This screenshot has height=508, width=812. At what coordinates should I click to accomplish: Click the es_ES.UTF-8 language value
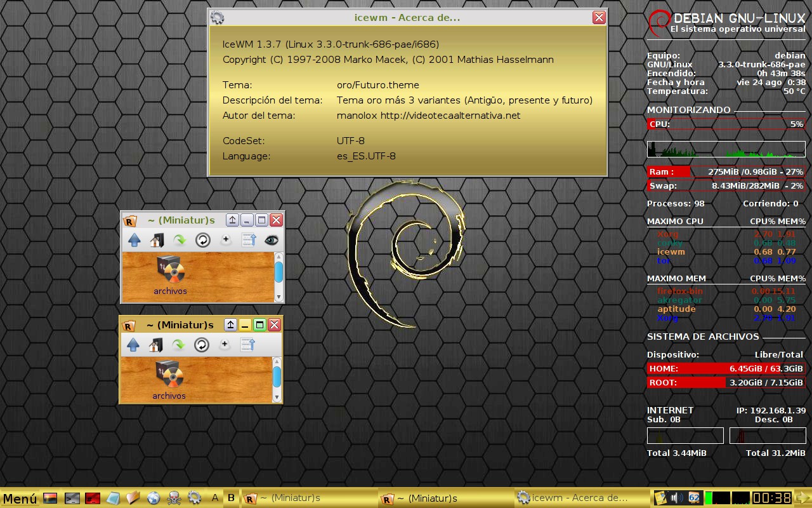click(366, 156)
